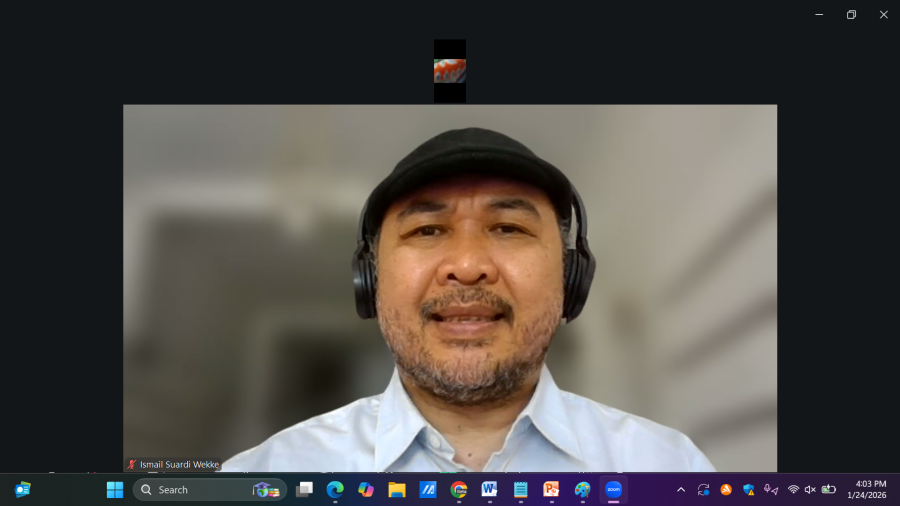Screen dimensions: 900x506
Task: Expand the hidden system tray icons chevron
Action: pyautogui.click(x=681, y=489)
